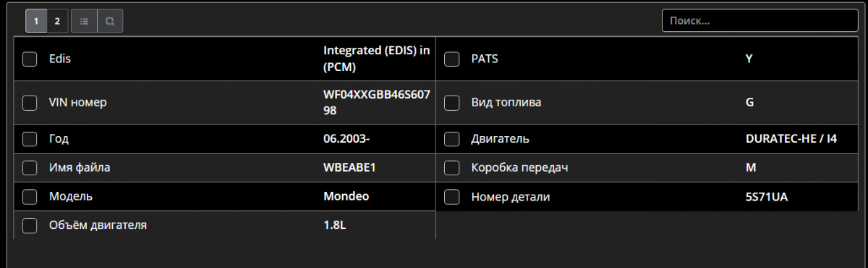Enable the Коробка передач checkbox

point(452,167)
